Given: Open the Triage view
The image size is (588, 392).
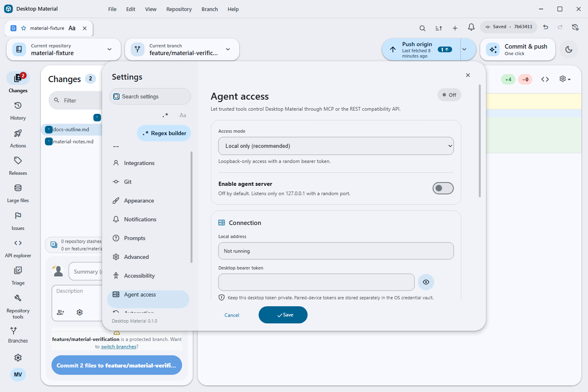Looking at the screenshot, I should pyautogui.click(x=18, y=276).
